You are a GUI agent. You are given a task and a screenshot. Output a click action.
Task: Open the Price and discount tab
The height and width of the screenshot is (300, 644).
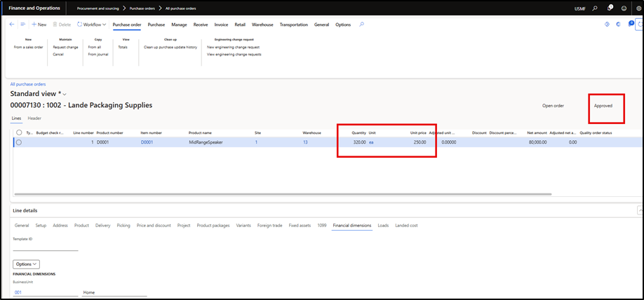tap(154, 226)
